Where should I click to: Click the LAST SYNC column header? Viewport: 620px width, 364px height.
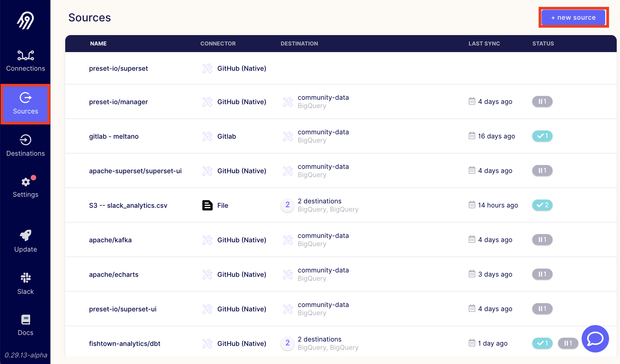(x=484, y=43)
